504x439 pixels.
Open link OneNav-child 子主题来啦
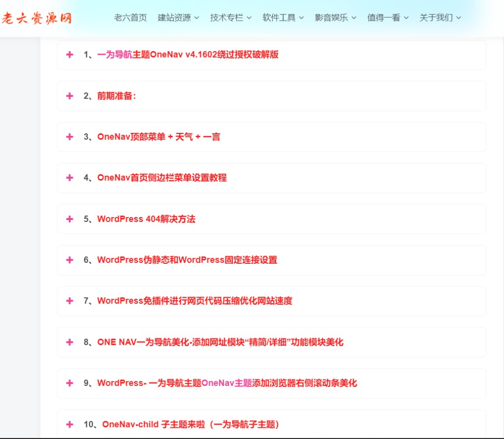[190, 424]
